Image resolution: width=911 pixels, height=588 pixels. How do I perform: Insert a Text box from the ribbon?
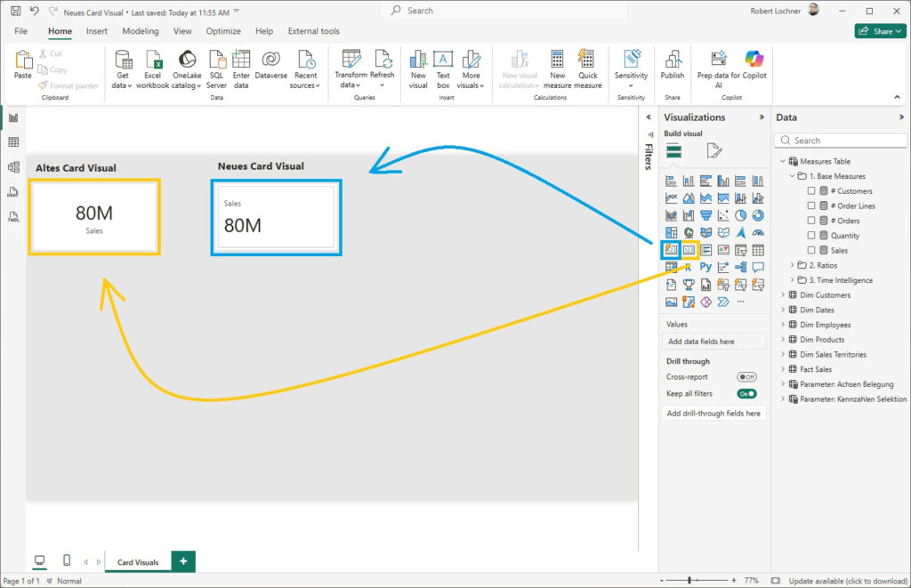click(x=443, y=60)
